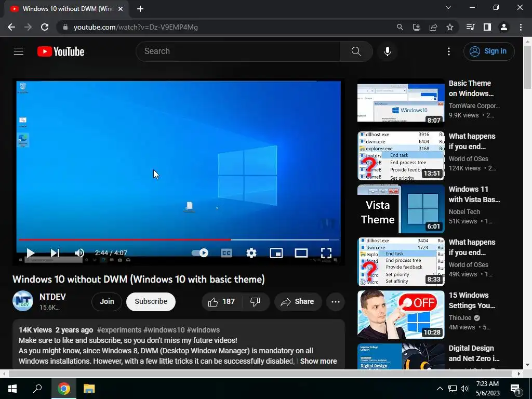This screenshot has width=532, height=399.
Task: Open Windows taskbar search
Action: pyautogui.click(x=37, y=389)
